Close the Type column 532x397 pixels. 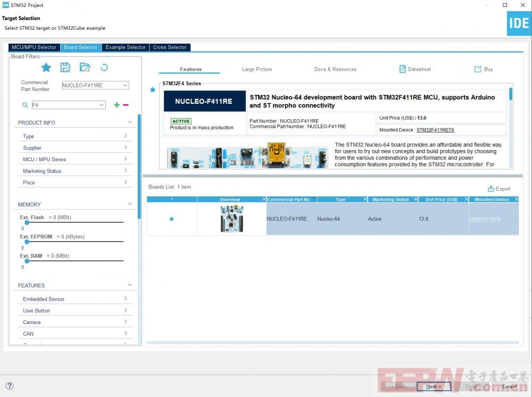[365, 199]
